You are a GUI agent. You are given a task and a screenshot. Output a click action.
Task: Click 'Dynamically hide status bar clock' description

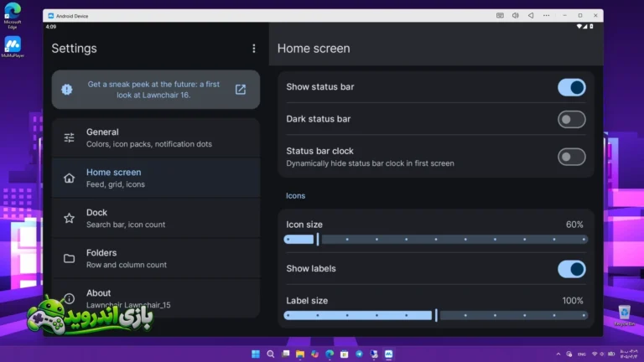click(370, 163)
